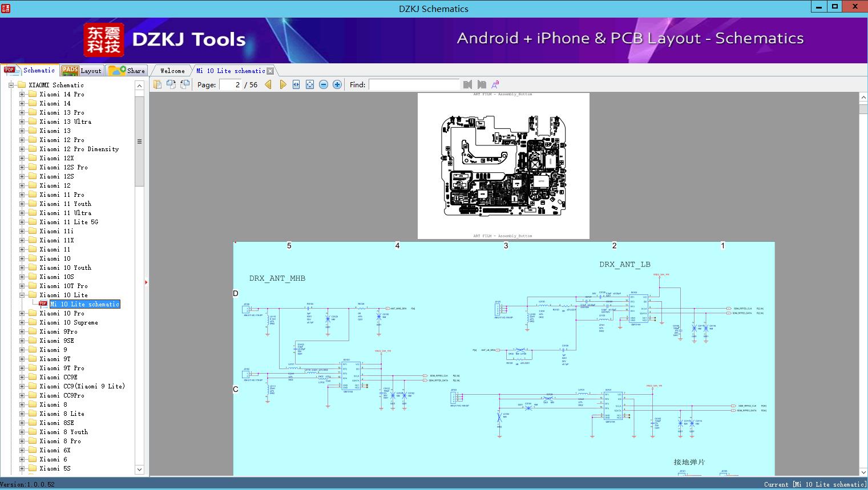The width and height of the screenshot is (868, 490).
Task: Open the Share tab
Action: point(127,71)
